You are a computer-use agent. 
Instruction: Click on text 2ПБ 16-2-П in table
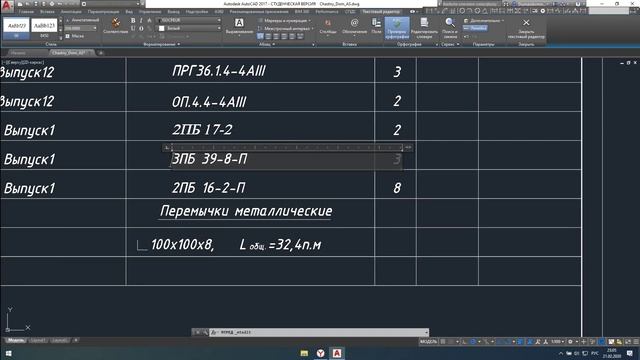click(209, 188)
